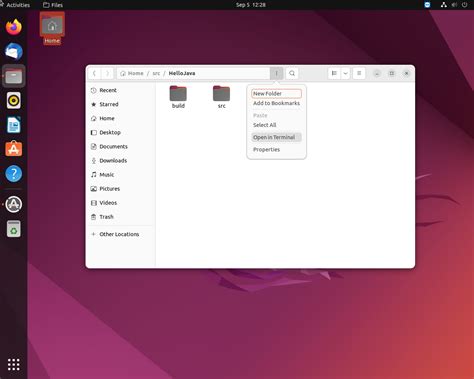This screenshot has width=474, height=379.
Task: Navigate to src in the path bar
Action: point(156,73)
